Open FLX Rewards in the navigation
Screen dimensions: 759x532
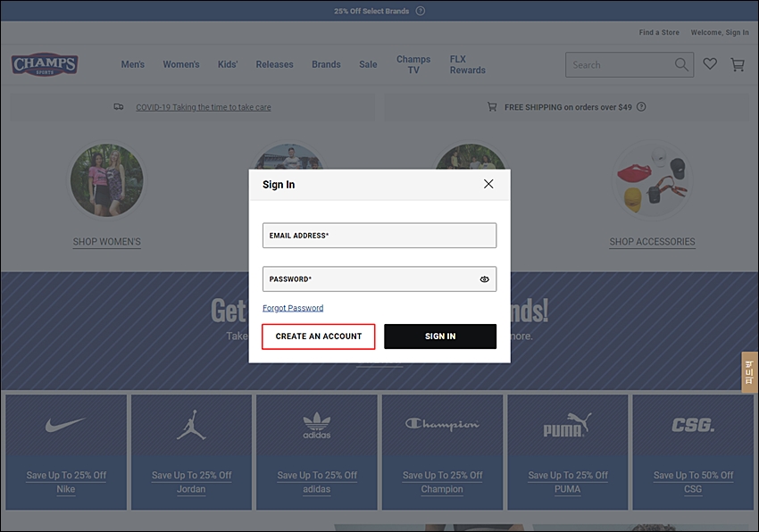click(467, 64)
